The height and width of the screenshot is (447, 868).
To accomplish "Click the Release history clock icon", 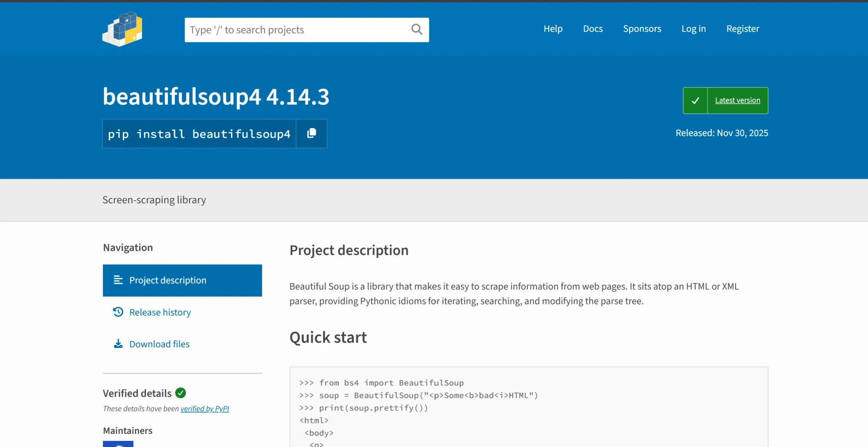I will pyautogui.click(x=118, y=312).
